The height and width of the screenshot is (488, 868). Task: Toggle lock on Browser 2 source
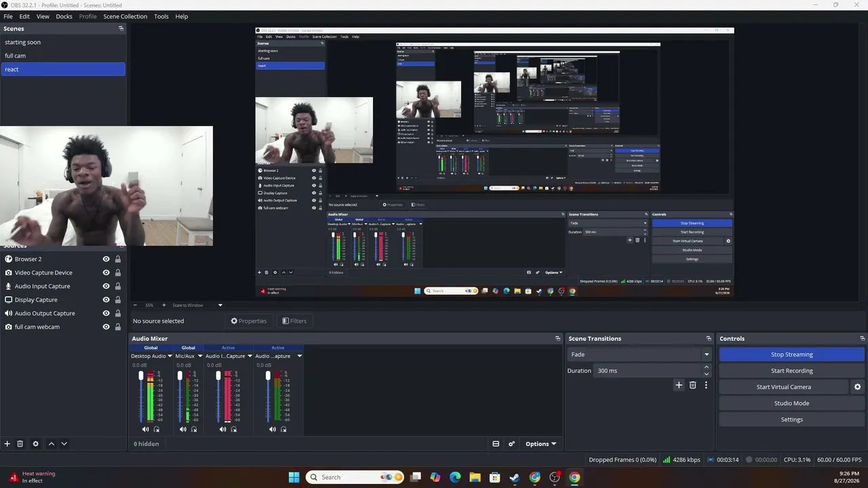pyautogui.click(x=118, y=259)
